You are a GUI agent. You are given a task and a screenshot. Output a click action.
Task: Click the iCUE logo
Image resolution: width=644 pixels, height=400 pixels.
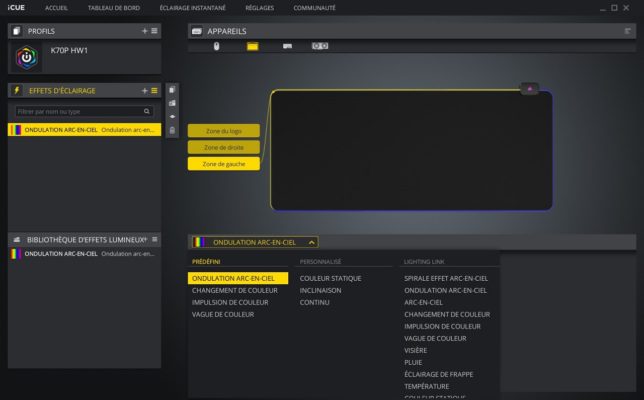pos(16,7)
